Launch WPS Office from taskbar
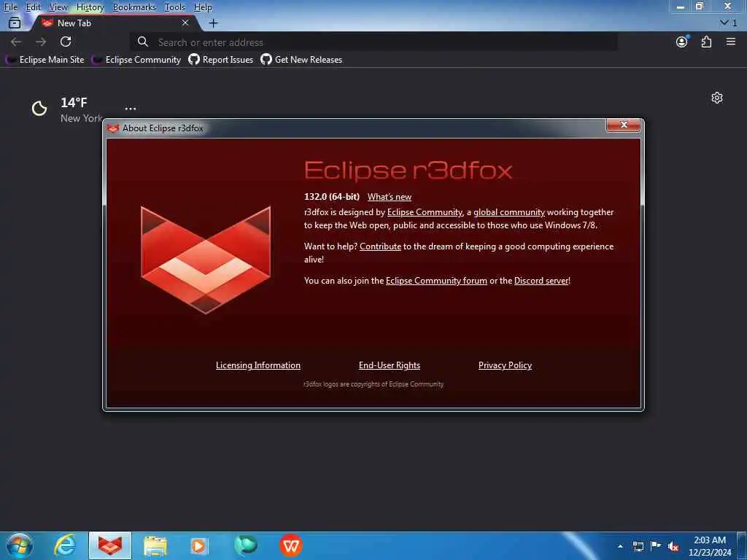Image resolution: width=747 pixels, height=560 pixels. (290, 545)
